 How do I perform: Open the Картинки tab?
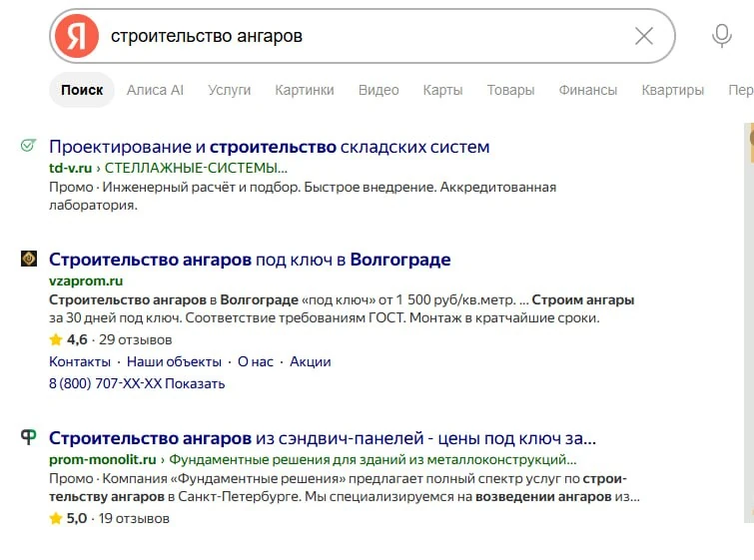click(x=305, y=90)
